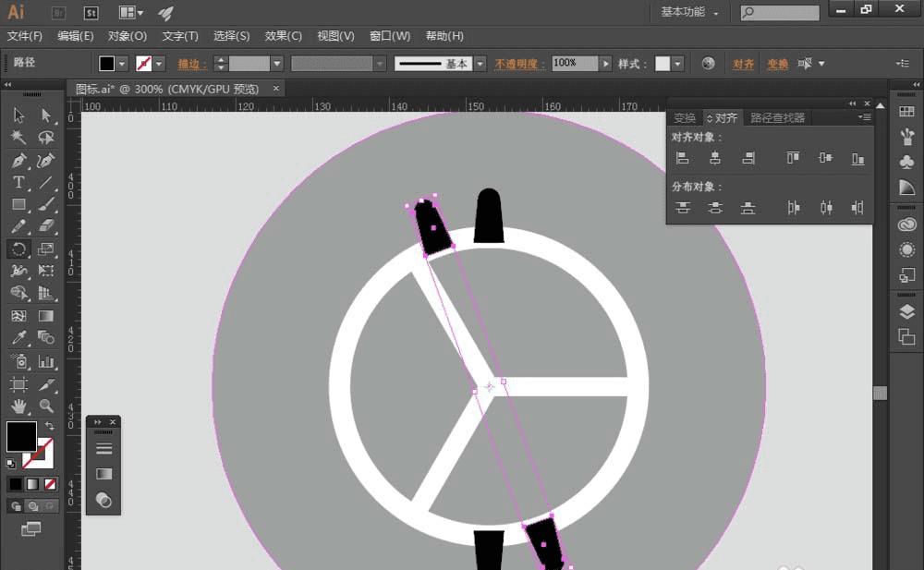Click vertical align bottom in Align panel

(858, 158)
